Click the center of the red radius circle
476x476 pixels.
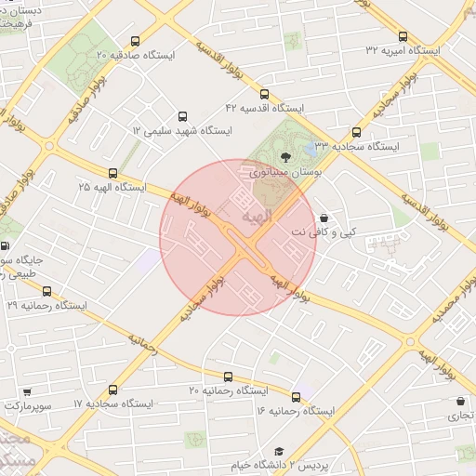(238, 238)
